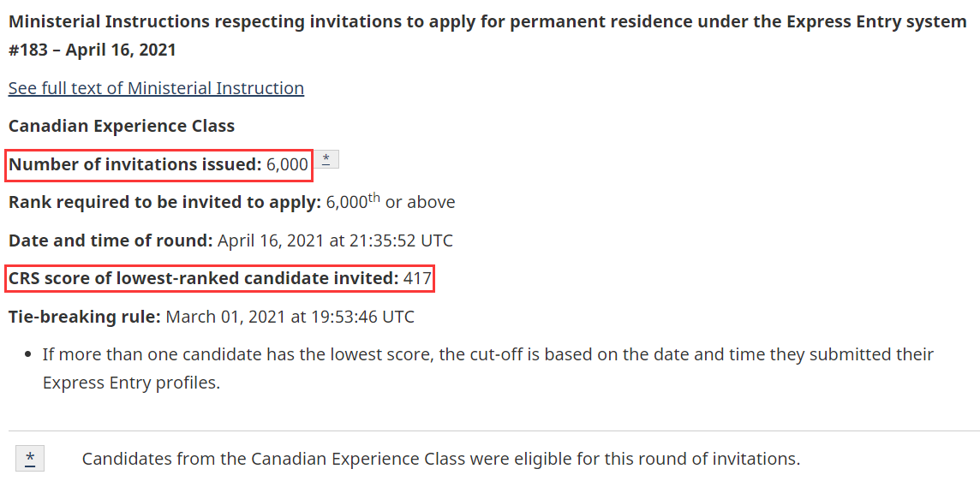Open the full text of Ministerial Instruction link
The width and height of the screenshot is (980, 481).
pyautogui.click(x=156, y=88)
